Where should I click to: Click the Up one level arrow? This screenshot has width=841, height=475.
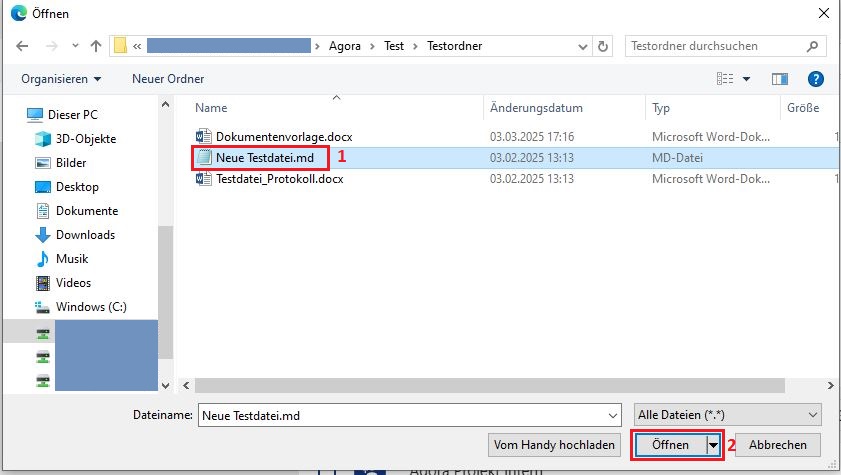(x=95, y=46)
